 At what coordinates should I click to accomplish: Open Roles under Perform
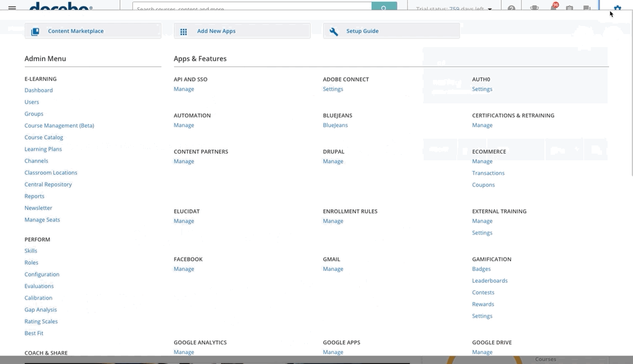[32, 262]
